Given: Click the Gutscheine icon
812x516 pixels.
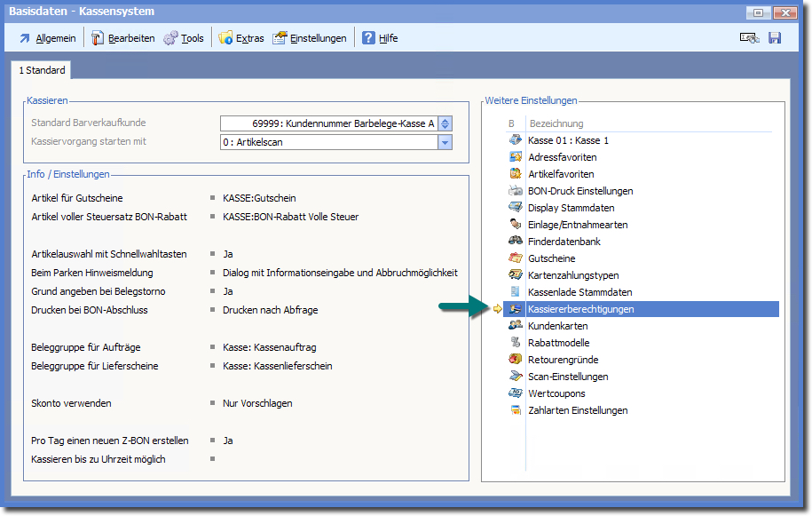Looking at the screenshot, I should click(x=515, y=258).
